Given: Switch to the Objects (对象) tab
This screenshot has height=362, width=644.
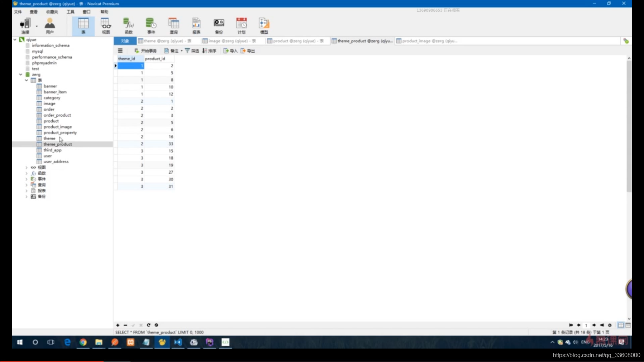Looking at the screenshot, I should pyautogui.click(x=125, y=41).
